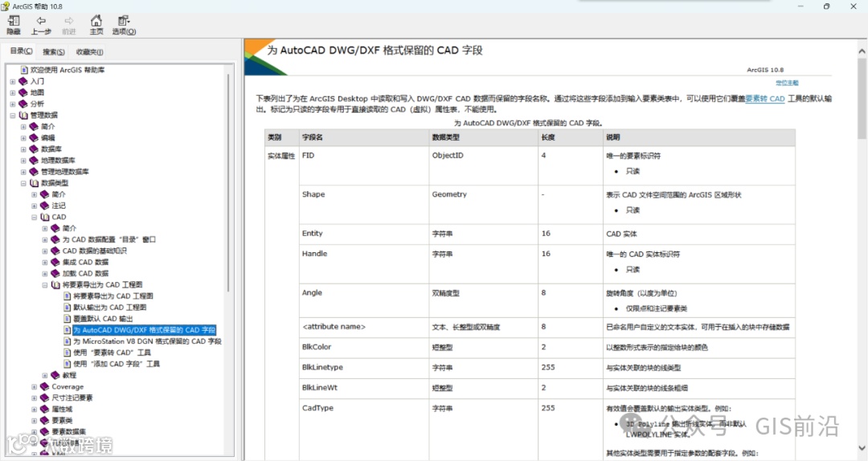
Task: Collapse 将要素导出为 CAD 工程图 node
Action: (45, 285)
